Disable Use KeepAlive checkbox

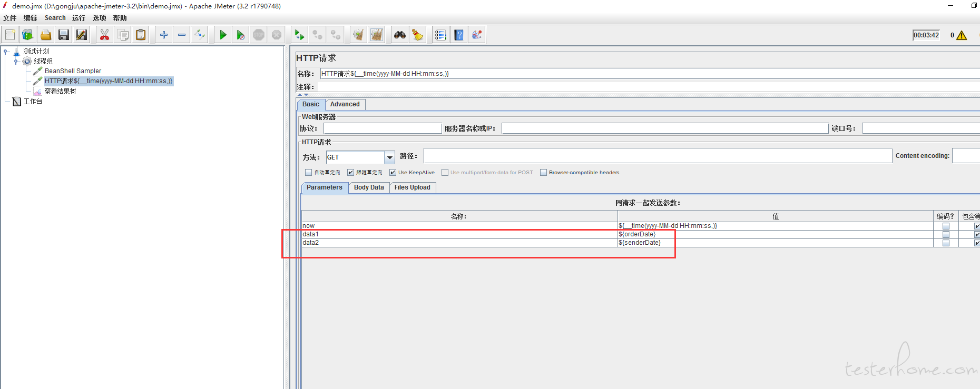pos(393,173)
